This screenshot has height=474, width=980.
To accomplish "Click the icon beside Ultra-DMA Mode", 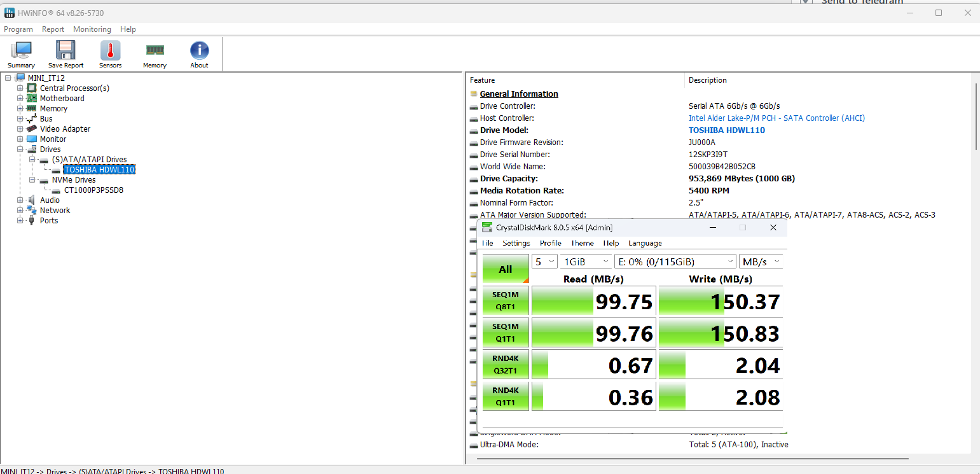I will pos(474,445).
